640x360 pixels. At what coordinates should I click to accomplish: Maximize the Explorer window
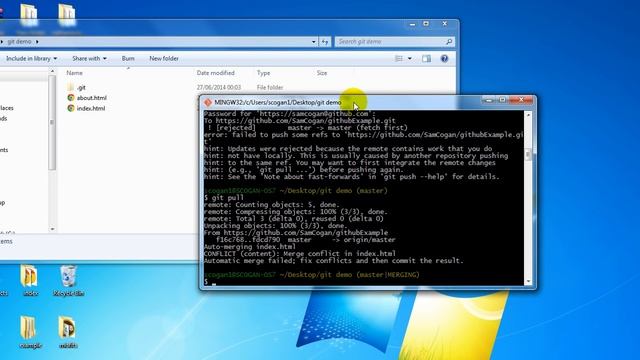[x=426, y=24]
